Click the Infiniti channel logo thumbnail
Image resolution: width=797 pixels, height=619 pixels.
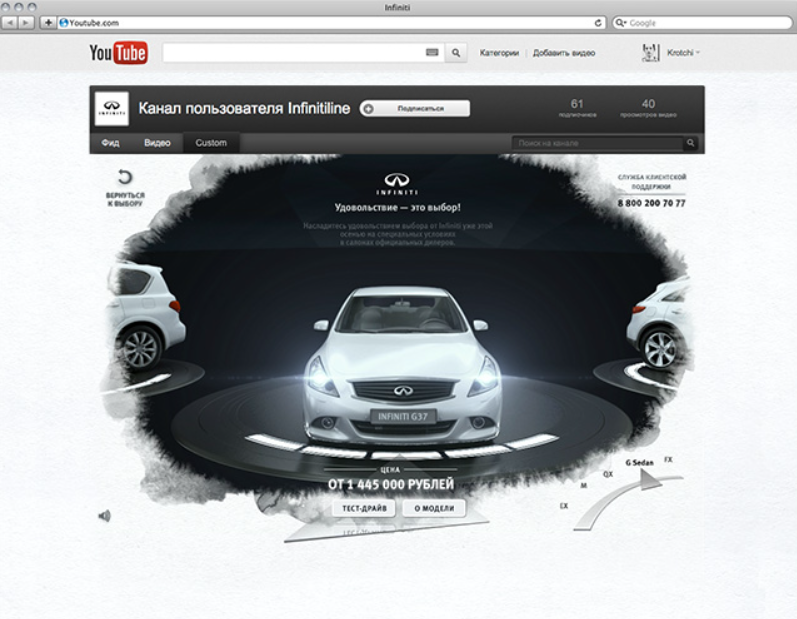tap(112, 108)
